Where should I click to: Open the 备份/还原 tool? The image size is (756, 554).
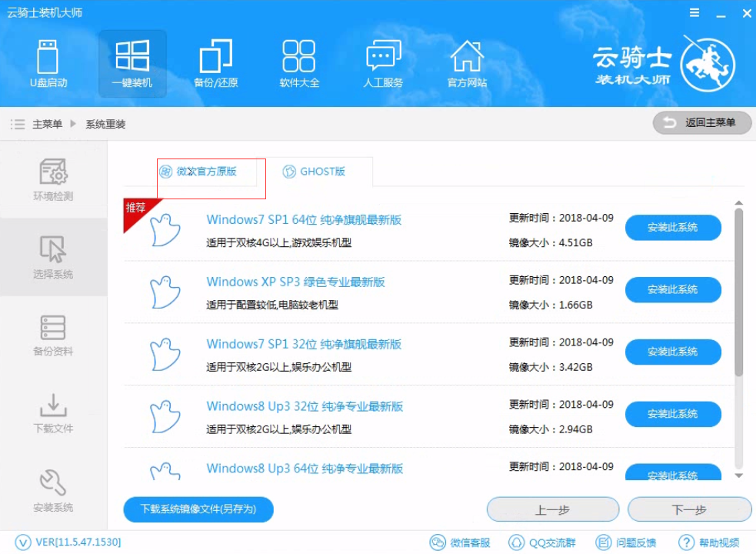[215, 63]
